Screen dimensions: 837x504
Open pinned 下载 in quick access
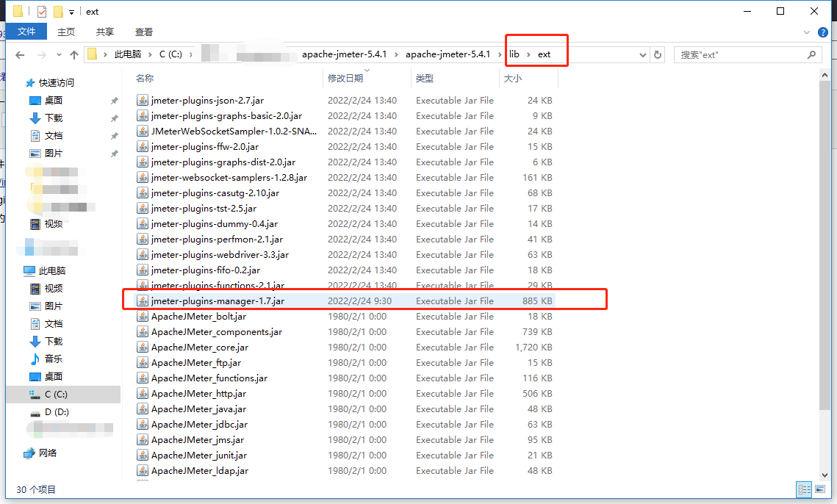54,118
